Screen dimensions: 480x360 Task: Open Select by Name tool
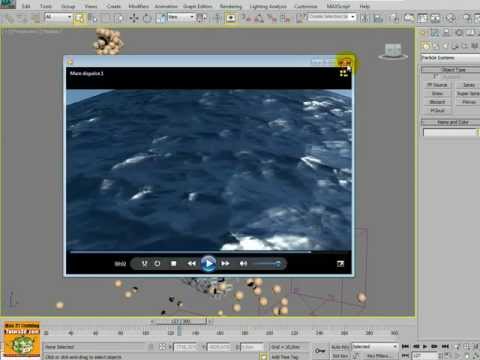92,18
